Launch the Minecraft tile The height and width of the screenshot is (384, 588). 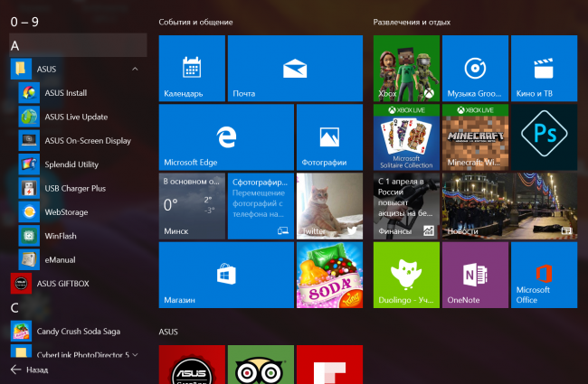click(x=475, y=137)
